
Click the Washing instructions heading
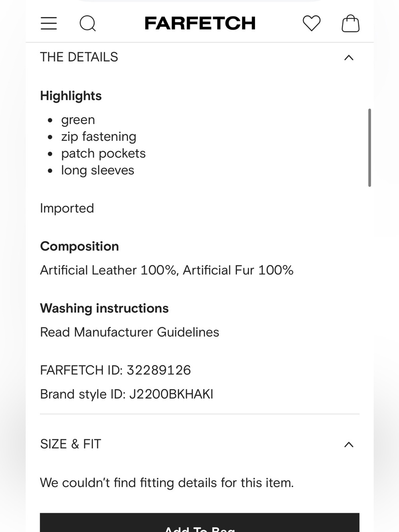104,308
